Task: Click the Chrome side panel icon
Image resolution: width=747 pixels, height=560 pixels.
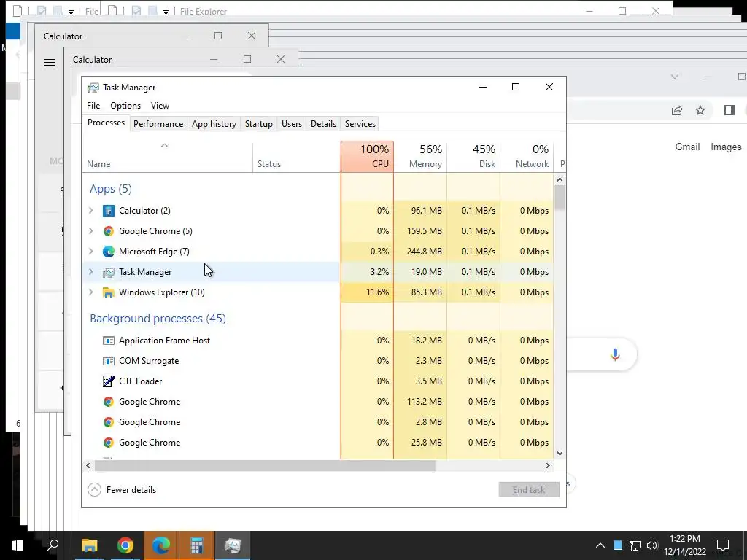Action: (729, 111)
